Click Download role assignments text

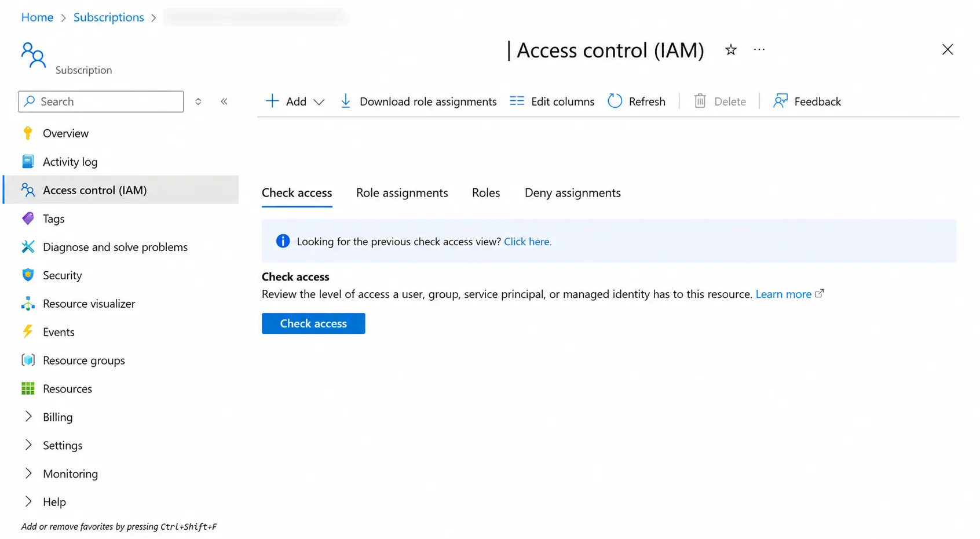pos(428,101)
